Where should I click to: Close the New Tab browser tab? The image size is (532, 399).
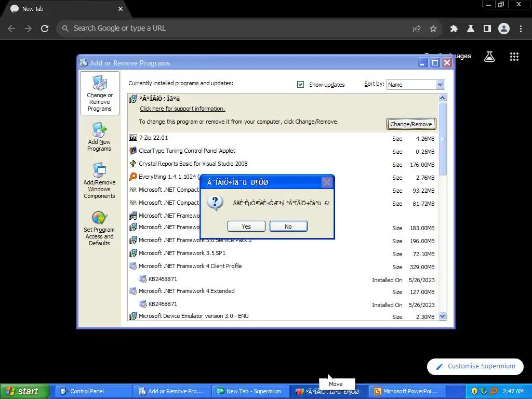click(121, 9)
